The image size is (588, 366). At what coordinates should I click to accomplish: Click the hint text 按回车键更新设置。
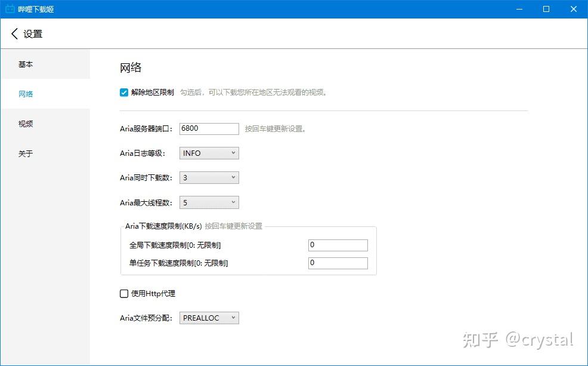click(276, 129)
